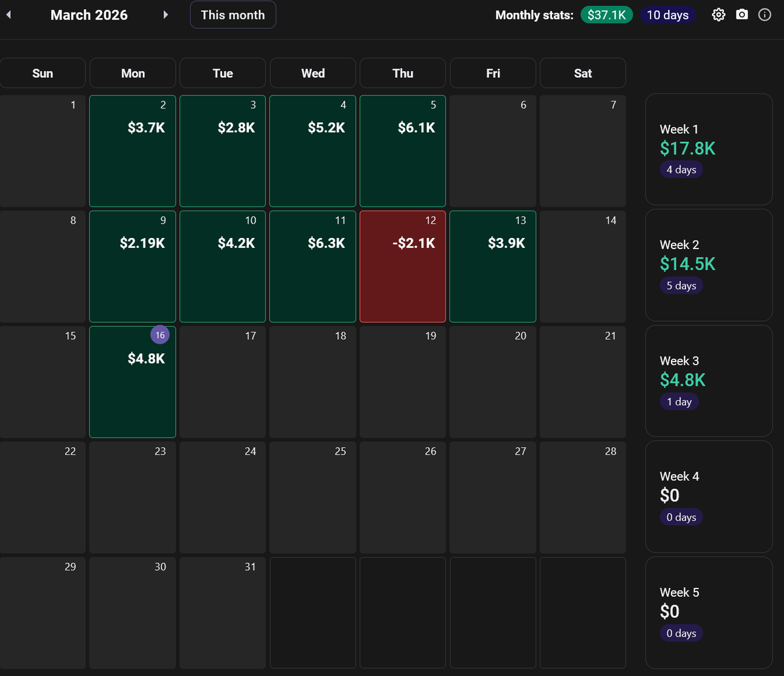Select the empty March 19 cell

(x=403, y=382)
